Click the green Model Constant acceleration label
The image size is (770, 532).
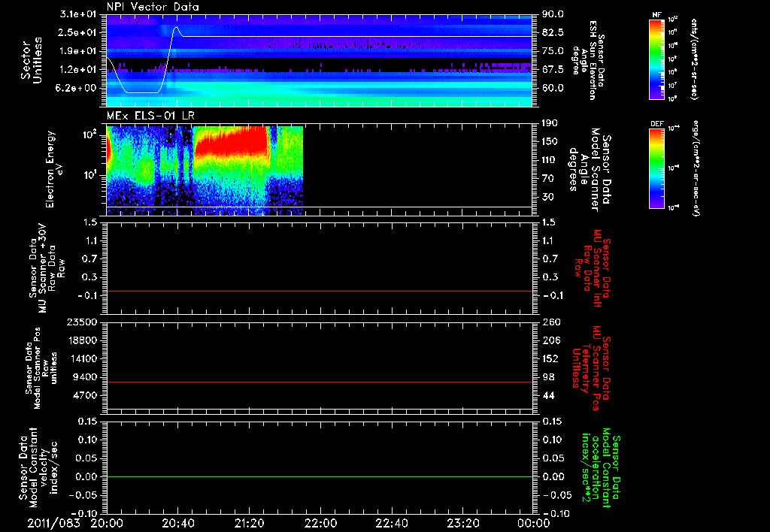(x=600, y=468)
